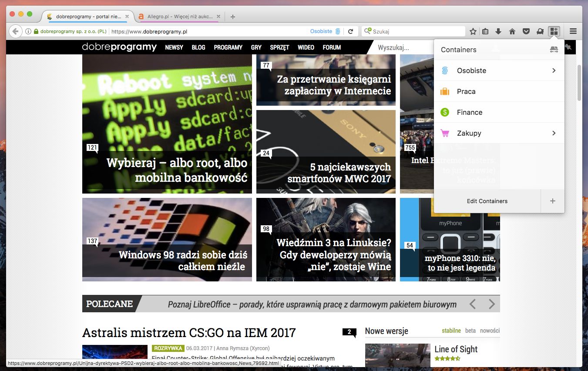Open the Line of Sight thumbnail
This screenshot has width=588, height=371.
tap(398, 355)
